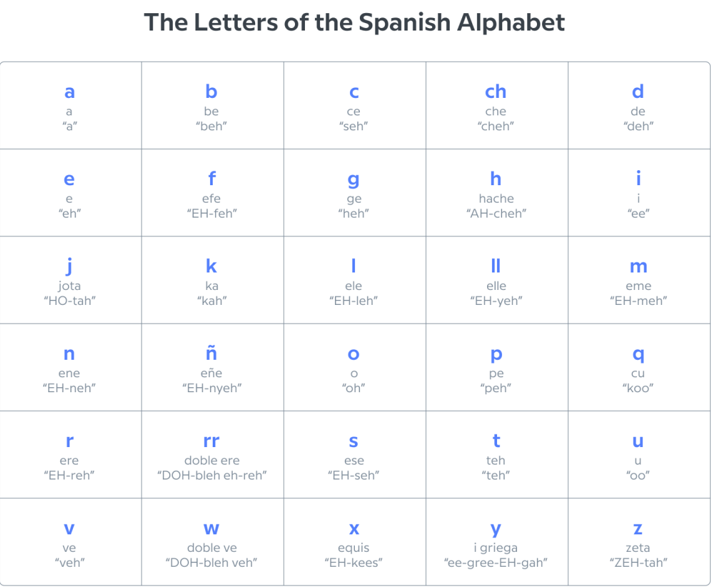Screen dimensions: 711x588
Task: Select the blue letter ch
Action: 496,92
